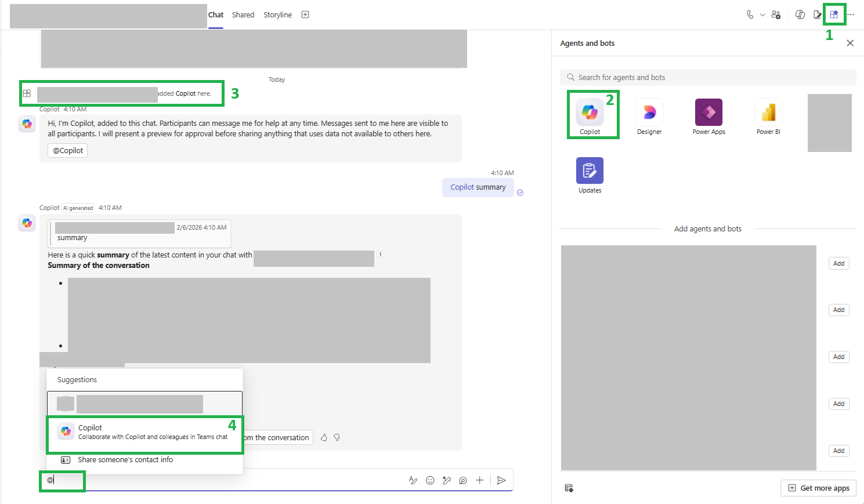Open the Storyline tab
Viewport: 864px width, 504px height.
pyautogui.click(x=277, y=15)
